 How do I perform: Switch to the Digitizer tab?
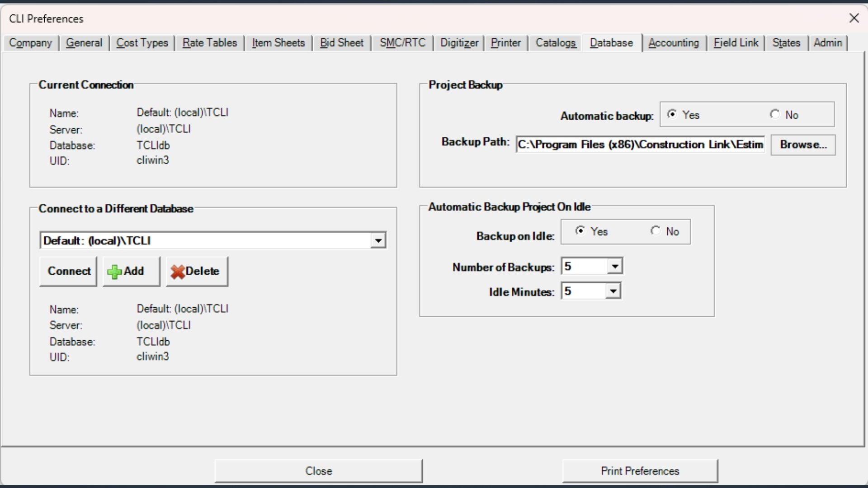point(459,43)
